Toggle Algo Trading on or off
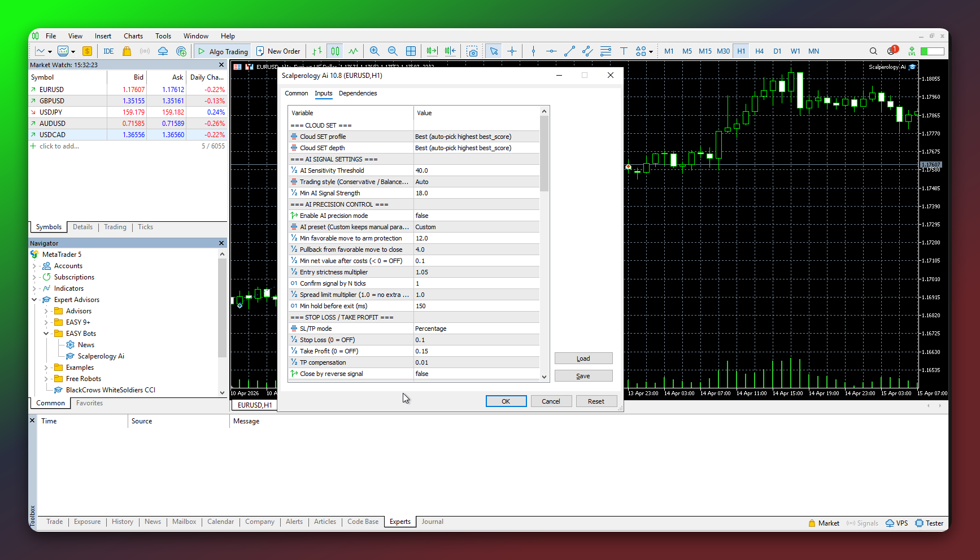Image resolution: width=980 pixels, height=560 pixels. pos(222,51)
